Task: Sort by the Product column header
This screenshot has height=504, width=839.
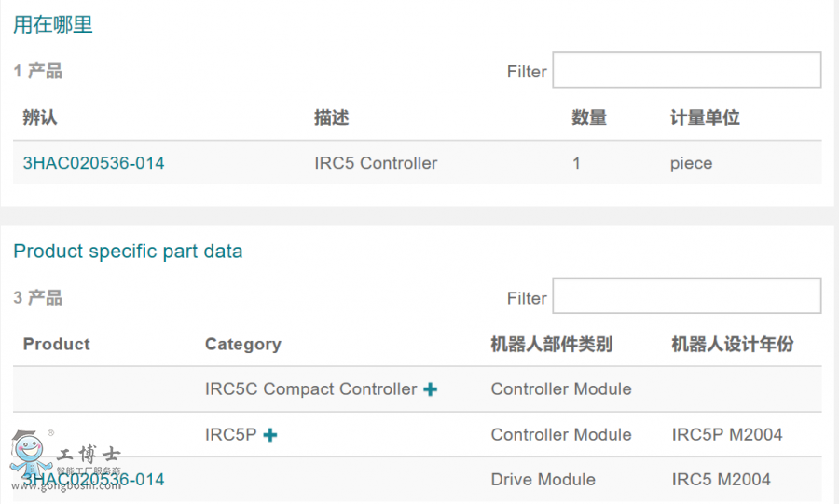Action: (x=56, y=344)
